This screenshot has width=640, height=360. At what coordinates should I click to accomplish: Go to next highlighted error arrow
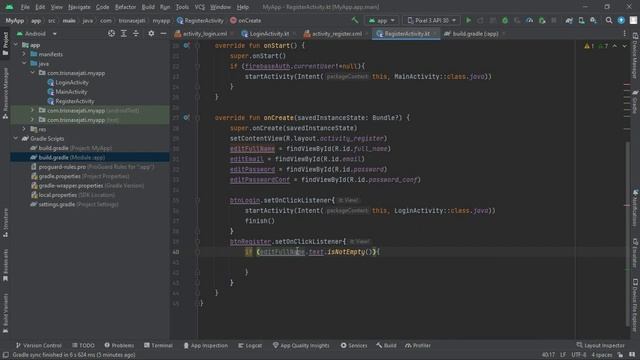624,46
